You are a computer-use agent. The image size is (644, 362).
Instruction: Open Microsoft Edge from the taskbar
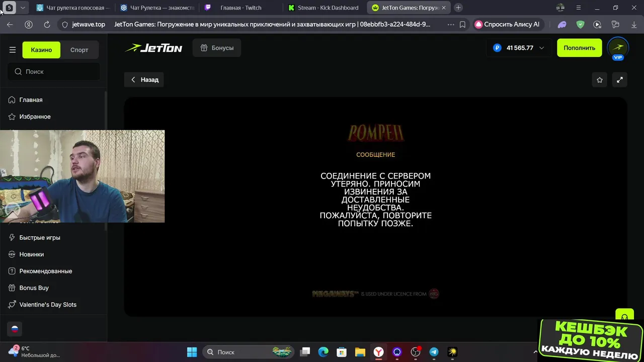click(x=323, y=352)
